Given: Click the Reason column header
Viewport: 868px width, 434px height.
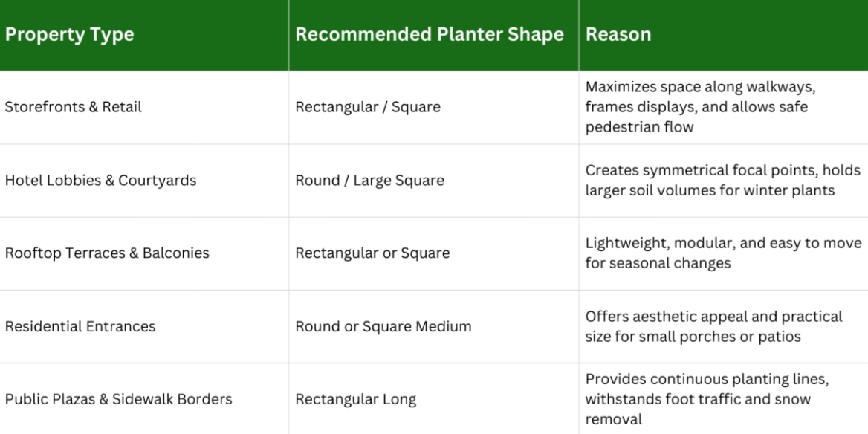Looking at the screenshot, I should pyautogui.click(x=618, y=35).
